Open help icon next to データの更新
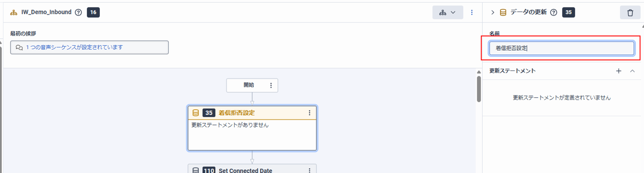 point(554,13)
